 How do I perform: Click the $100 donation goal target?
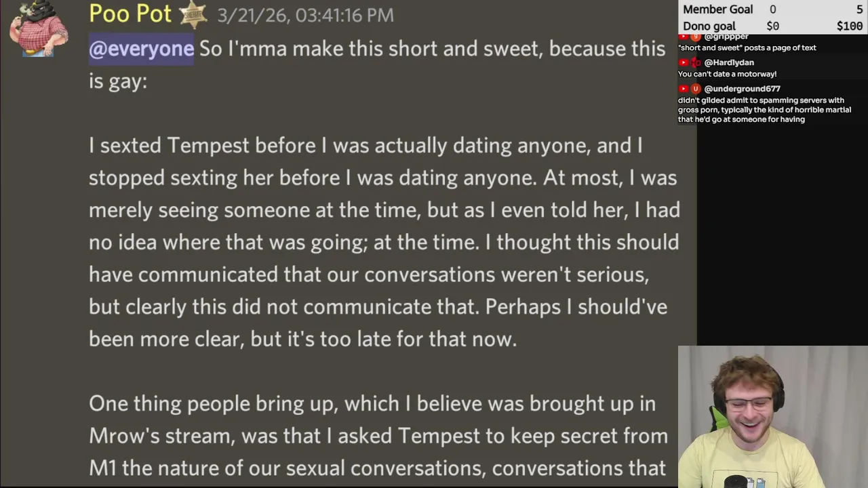coord(849,26)
